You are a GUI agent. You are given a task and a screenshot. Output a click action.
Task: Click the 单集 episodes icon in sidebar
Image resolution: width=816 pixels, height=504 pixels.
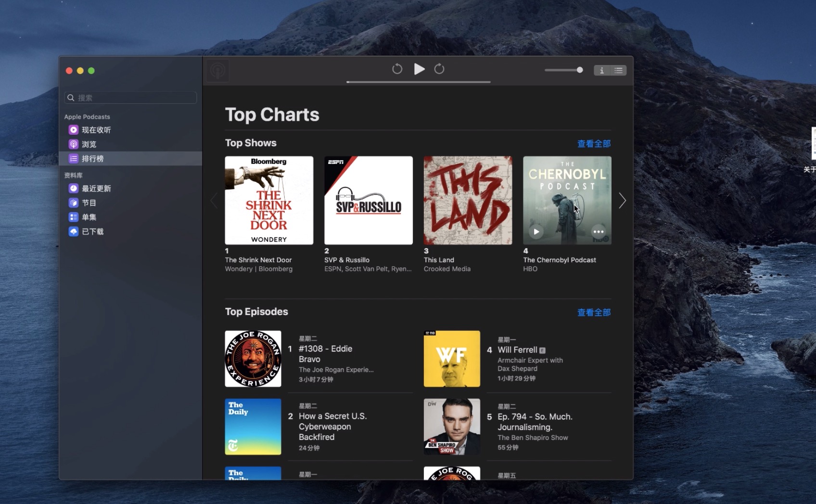pos(73,217)
